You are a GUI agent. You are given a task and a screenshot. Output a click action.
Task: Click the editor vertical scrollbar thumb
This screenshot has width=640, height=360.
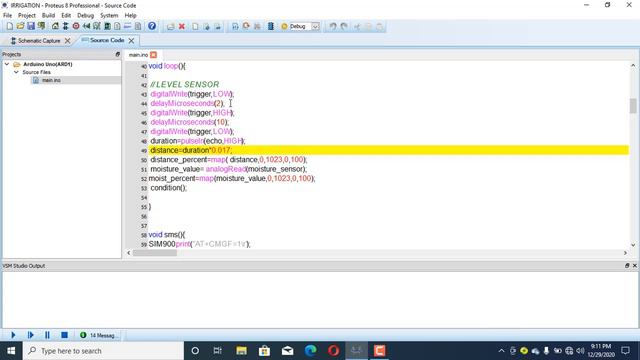(x=633, y=106)
